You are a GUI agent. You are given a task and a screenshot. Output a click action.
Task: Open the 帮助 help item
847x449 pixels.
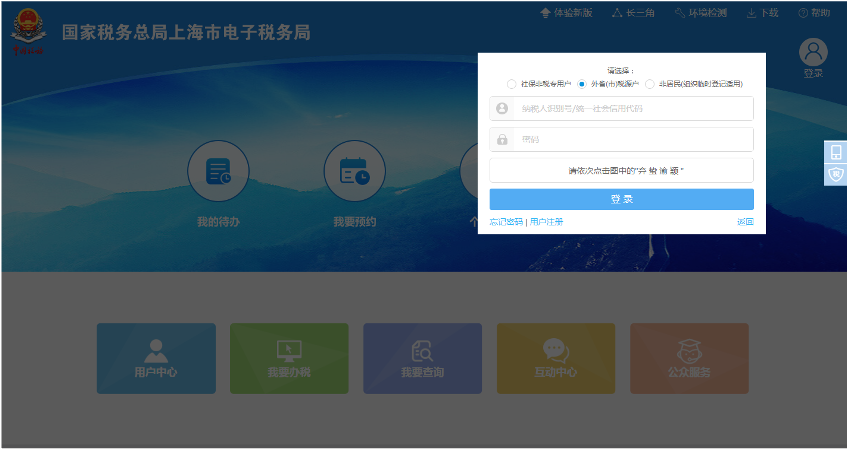[x=814, y=13]
